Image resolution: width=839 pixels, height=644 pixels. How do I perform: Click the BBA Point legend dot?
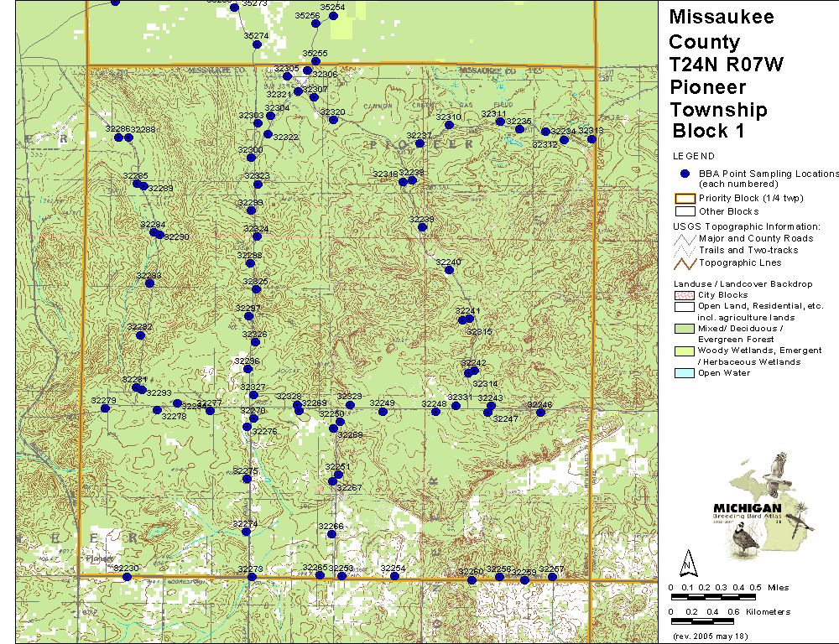click(685, 173)
